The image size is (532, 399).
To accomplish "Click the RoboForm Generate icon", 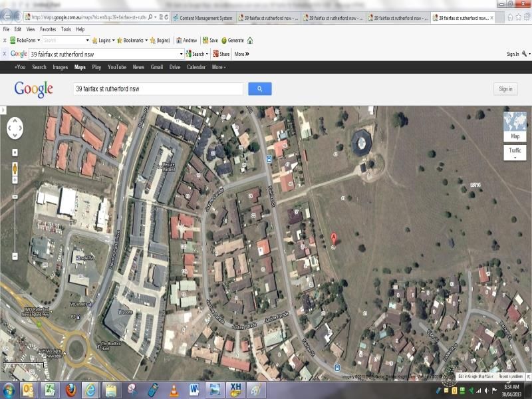I will click(232, 41).
